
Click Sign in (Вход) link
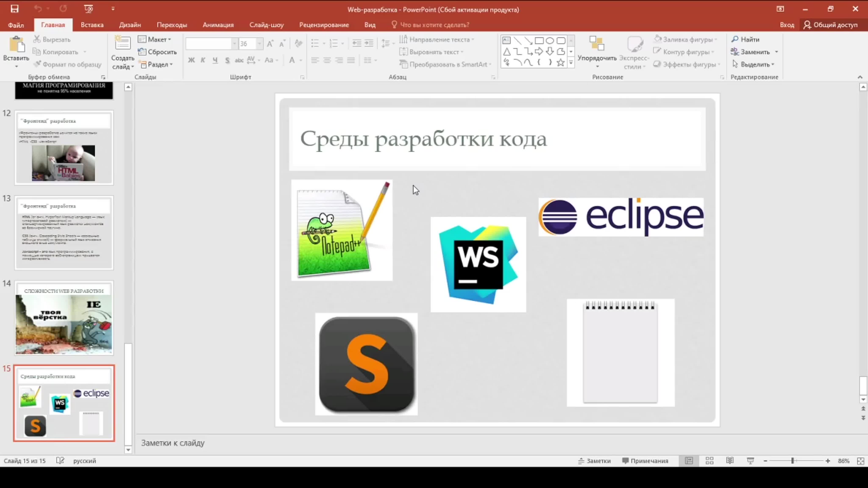[787, 25]
